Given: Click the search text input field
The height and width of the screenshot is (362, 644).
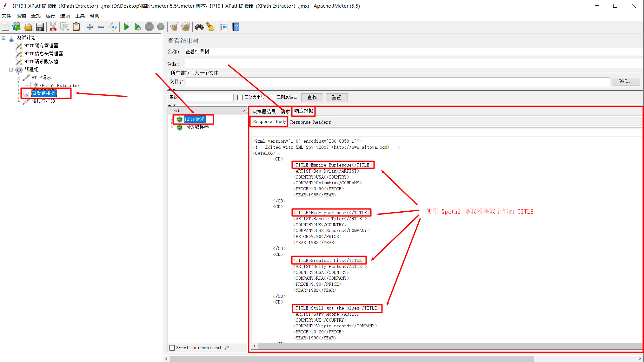Looking at the screenshot, I should click(209, 98).
